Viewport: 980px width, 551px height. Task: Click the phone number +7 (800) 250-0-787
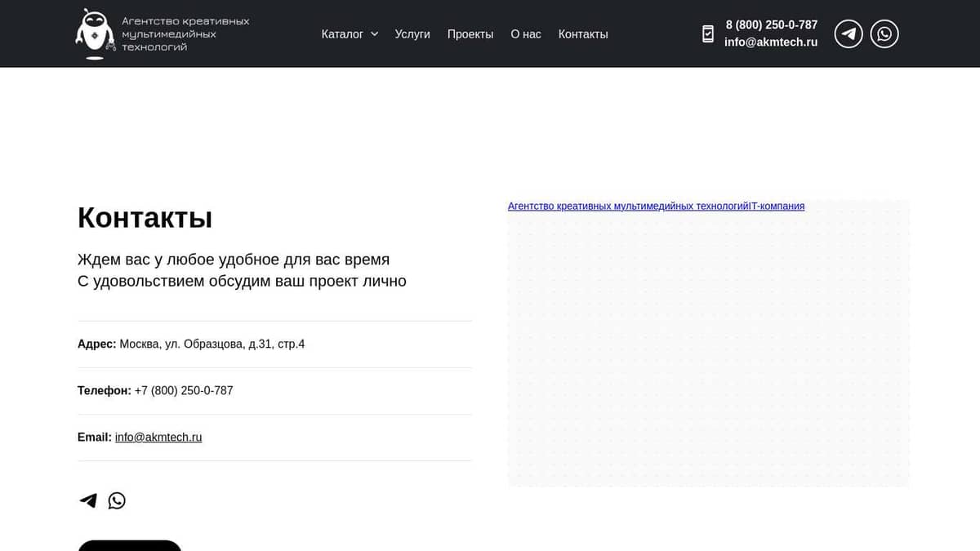[184, 391]
